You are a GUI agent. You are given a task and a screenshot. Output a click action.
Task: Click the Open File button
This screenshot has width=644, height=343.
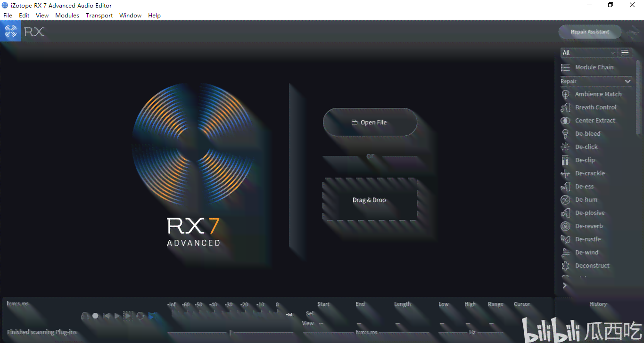pos(370,122)
